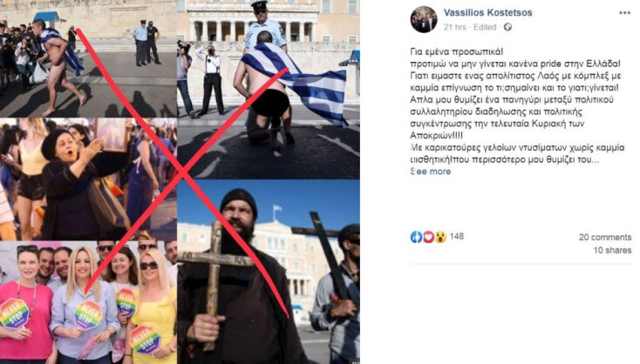This screenshot has width=640, height=364.
Task: Open the Vassilios Kostetsos profile name link
Action: (487, 13)
